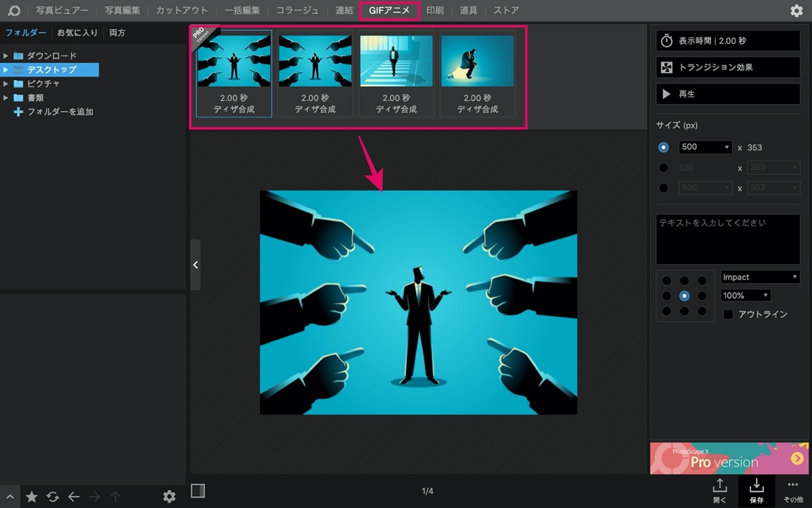Select the last size radio button
Image resolution: width=812 pixels, height=508 pixels.
pyautogui.click(x=663, y=188)
